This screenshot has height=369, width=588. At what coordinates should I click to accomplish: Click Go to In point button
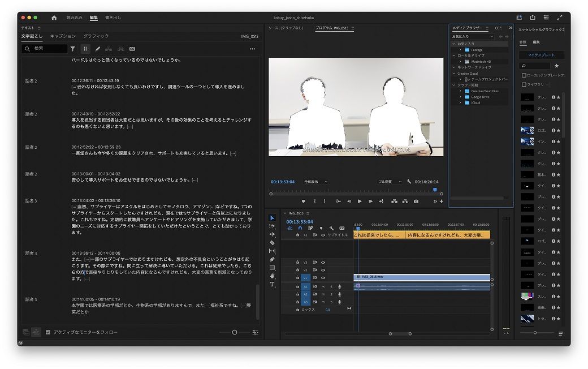[x=338, y=201]
